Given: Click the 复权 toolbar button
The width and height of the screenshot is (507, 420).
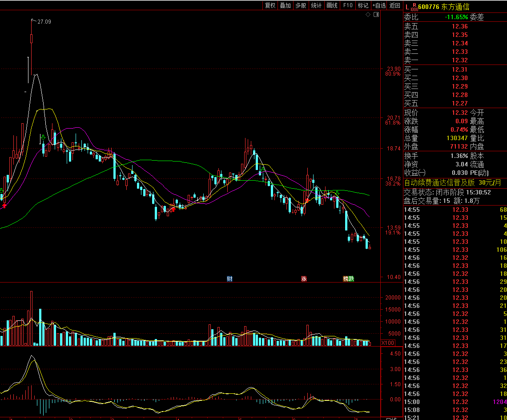Looking at the screenshot, I should (270, 5).
